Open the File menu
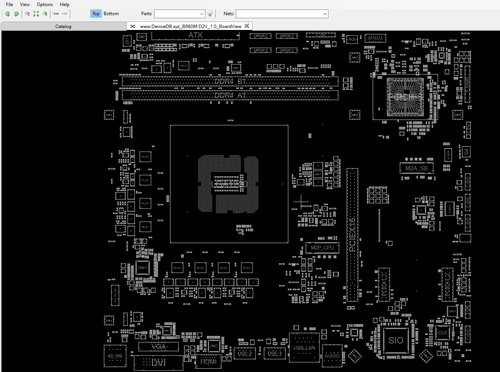The image size is (500, 372). click(x=10, y=4)
